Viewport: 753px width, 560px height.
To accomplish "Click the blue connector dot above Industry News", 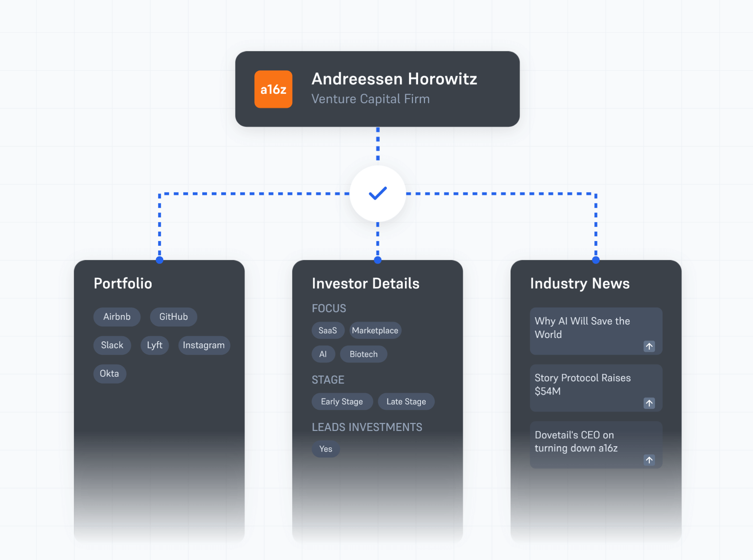I will 596,260.
